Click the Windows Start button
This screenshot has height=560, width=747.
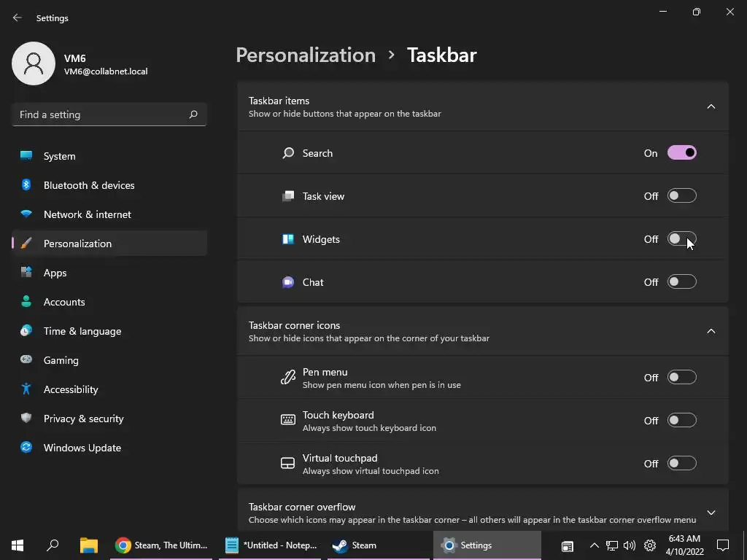coord(18,545)
